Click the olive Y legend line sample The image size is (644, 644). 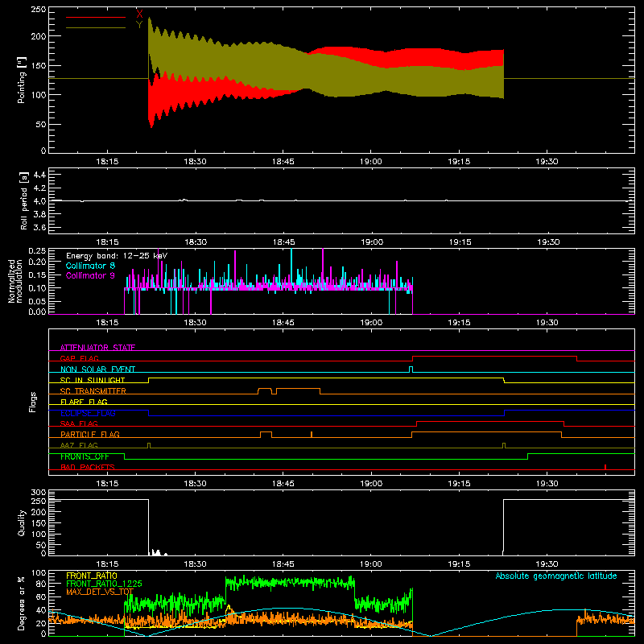point(96,27)
